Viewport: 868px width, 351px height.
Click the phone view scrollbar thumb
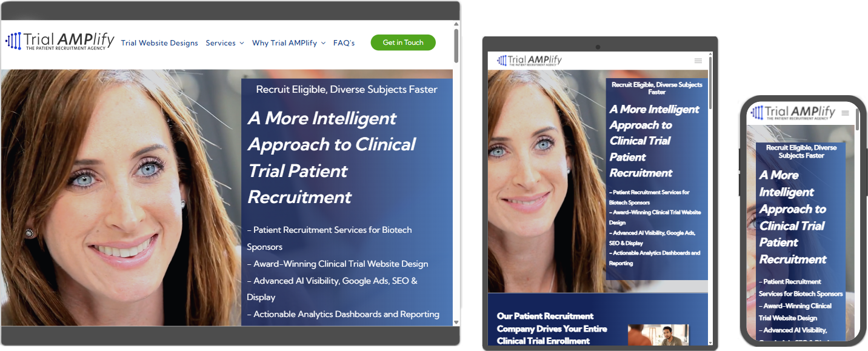coord(856,119)
